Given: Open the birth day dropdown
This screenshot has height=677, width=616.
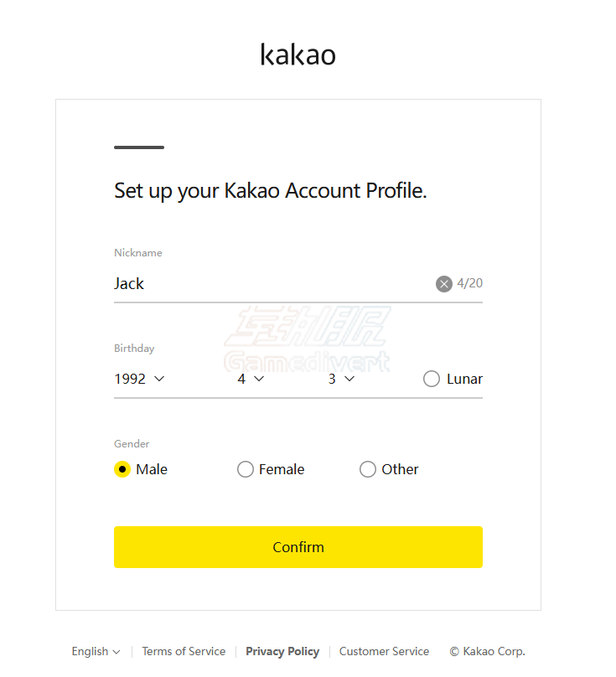Looking at the screenshot, I should 341,379.
